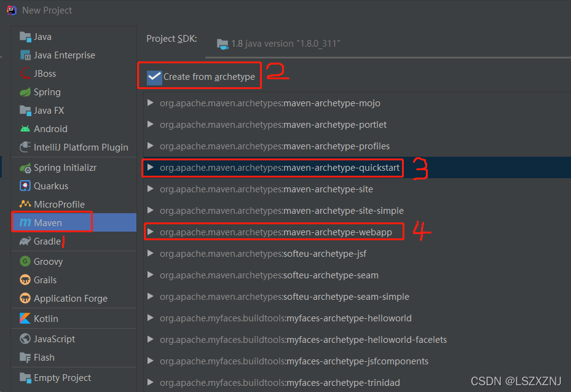Expand the softeu-archetype-jsf node
571x392 pixels.
pos(151,253)
